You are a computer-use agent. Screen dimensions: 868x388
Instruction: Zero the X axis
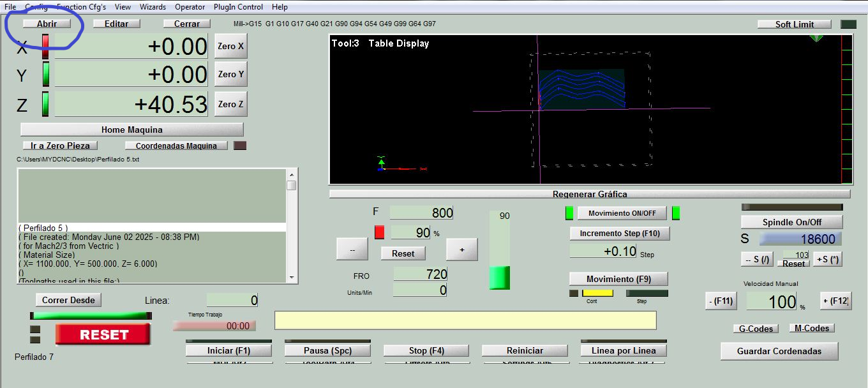point(230,46)
